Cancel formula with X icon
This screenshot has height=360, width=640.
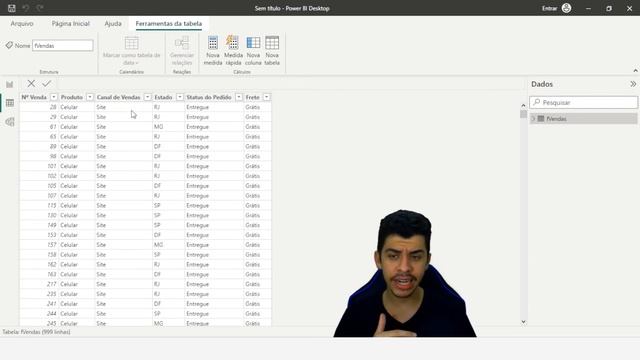(x=31, y=84)
